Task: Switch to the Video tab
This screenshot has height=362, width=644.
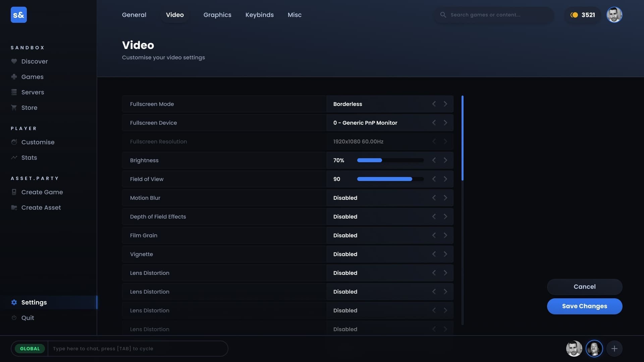Action: [x=175, y=15]
